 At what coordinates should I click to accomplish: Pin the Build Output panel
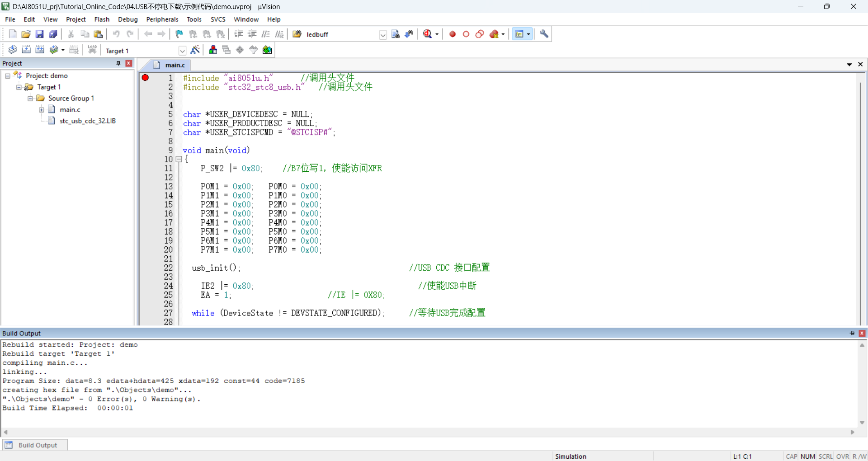pyautogui.click(x=852, y=333)
